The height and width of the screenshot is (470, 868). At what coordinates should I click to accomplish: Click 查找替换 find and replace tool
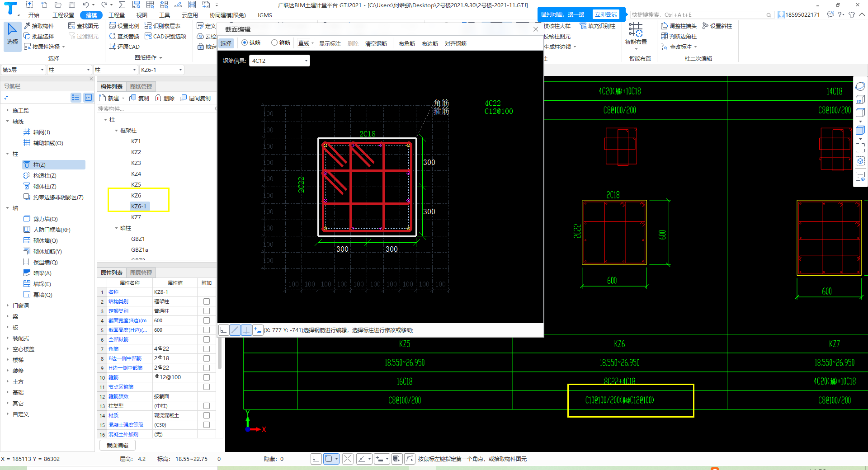pos(124,36)
